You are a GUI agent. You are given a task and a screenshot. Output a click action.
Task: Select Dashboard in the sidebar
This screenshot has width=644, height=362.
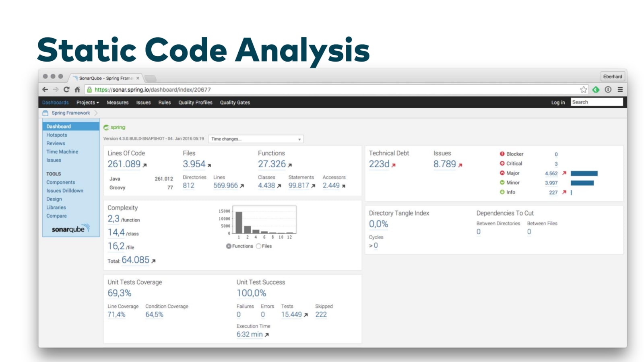[x=71, y=126]
